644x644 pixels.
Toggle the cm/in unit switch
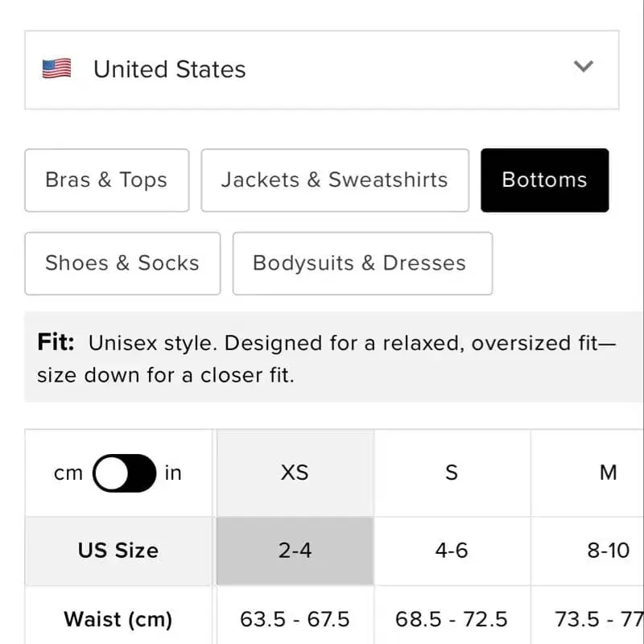point(124,473)
